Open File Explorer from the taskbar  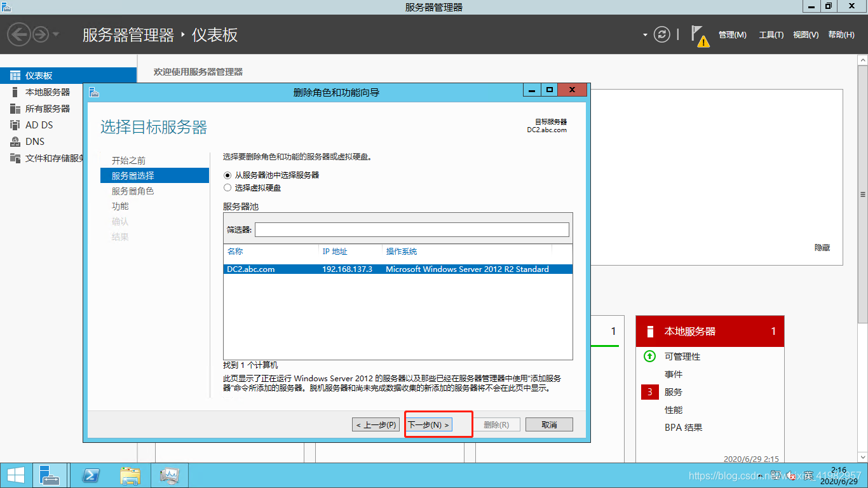(131, 475)
